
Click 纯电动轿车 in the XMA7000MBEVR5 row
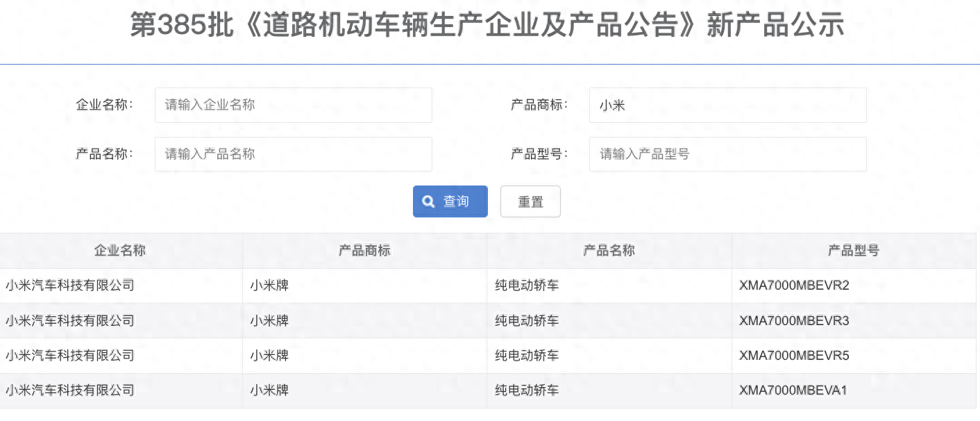click(x=527, y=356)
